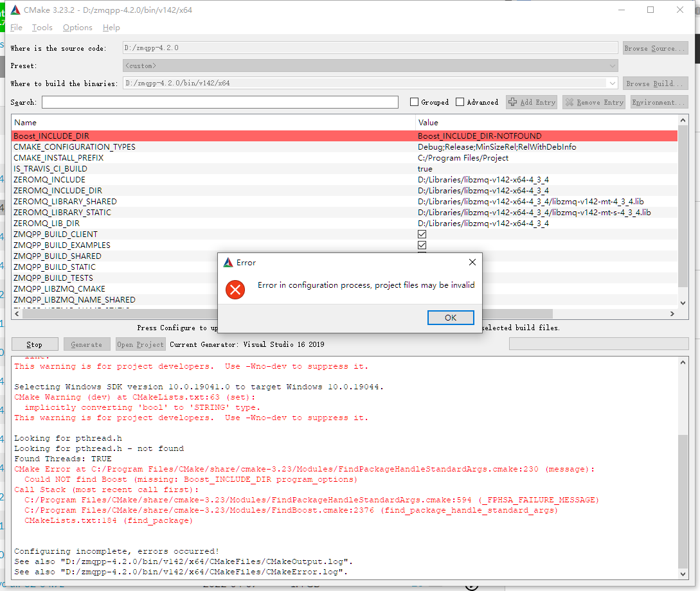Expand the build binaries path dropdown

coord(612,83)
